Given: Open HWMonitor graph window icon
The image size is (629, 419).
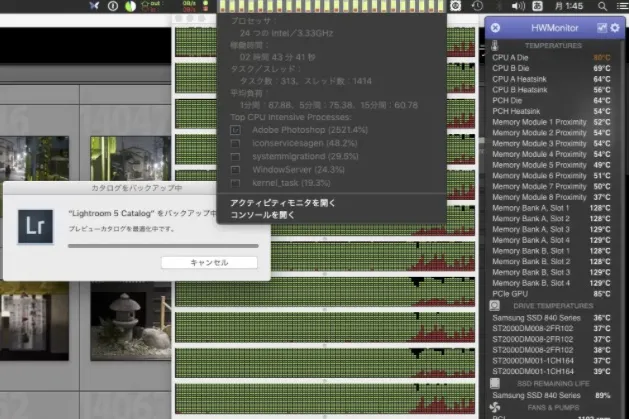Looking at the screenshot, I should point(602,28).
